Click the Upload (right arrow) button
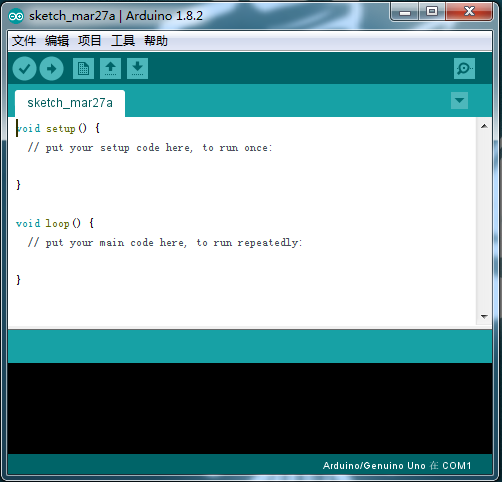502x482 pixels. point(51,69)
